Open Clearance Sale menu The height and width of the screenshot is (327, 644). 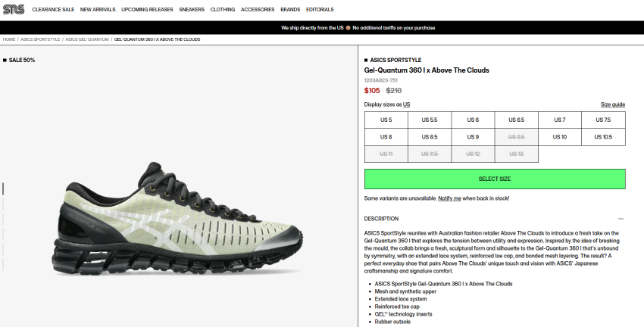click(x=53, y=9)
